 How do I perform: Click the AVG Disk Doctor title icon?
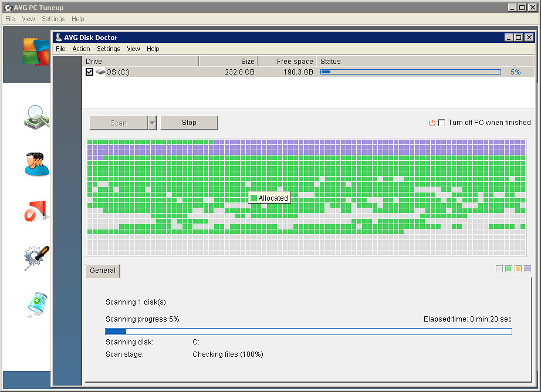click(59, 38)
